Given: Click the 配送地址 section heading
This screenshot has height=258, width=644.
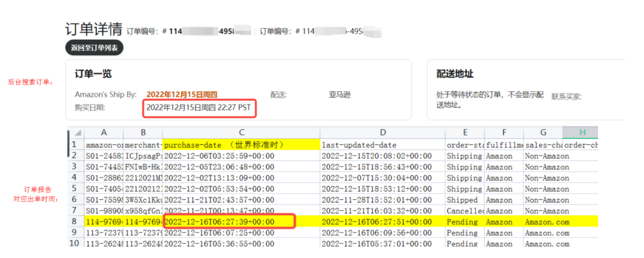Looking at the screenshot, I should click(x=455, y=74).
